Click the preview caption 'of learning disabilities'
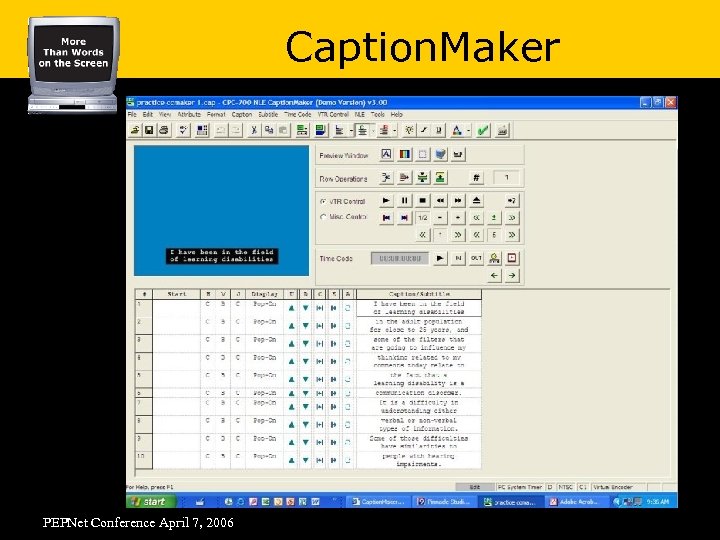This screenshot has width=720, height=540. click(222, 259)
